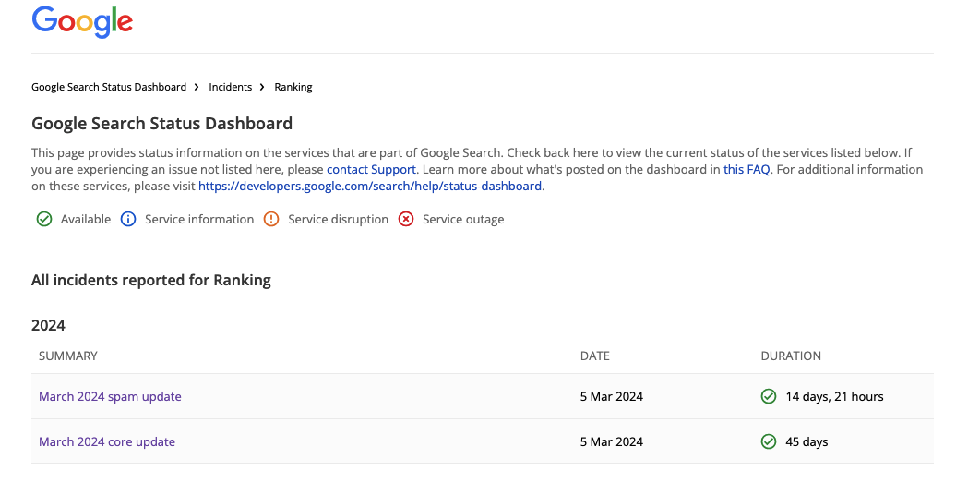Click green check icon beside 14 days, 21 hours
The width and height of the screenshot is (980, 495).
pyautogui.click(x=769, y=396)
